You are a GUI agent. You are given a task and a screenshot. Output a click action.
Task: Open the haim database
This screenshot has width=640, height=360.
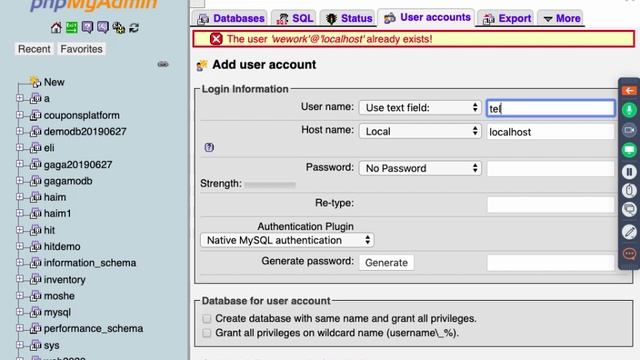point(55,197)
